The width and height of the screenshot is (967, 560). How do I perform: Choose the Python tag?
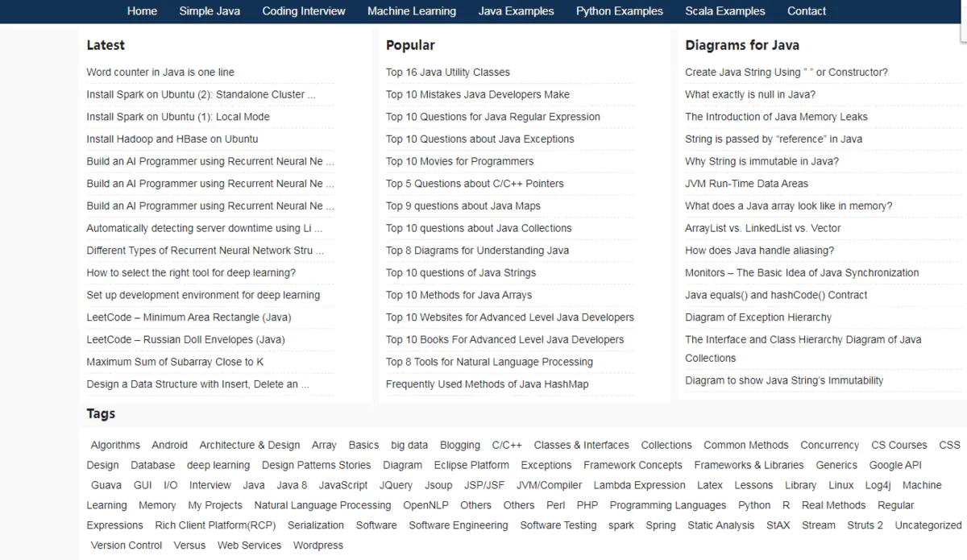(x=754, y=505)
